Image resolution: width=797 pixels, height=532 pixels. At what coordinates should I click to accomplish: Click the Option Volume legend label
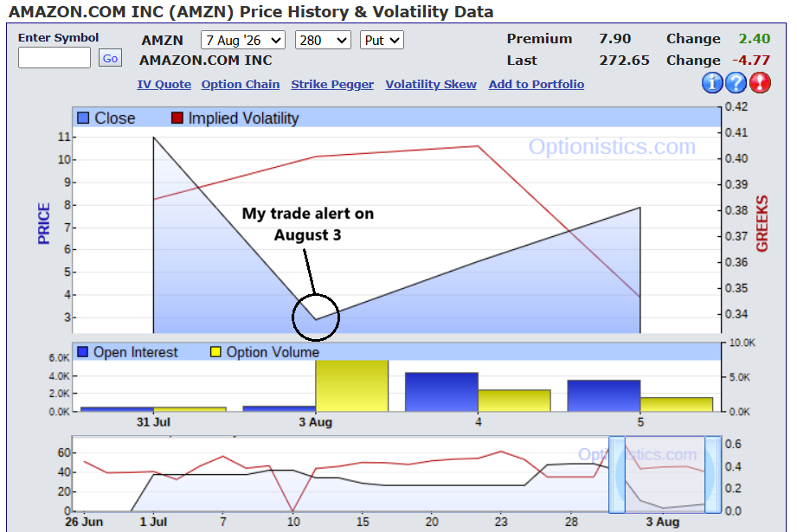tap(273, 352)
